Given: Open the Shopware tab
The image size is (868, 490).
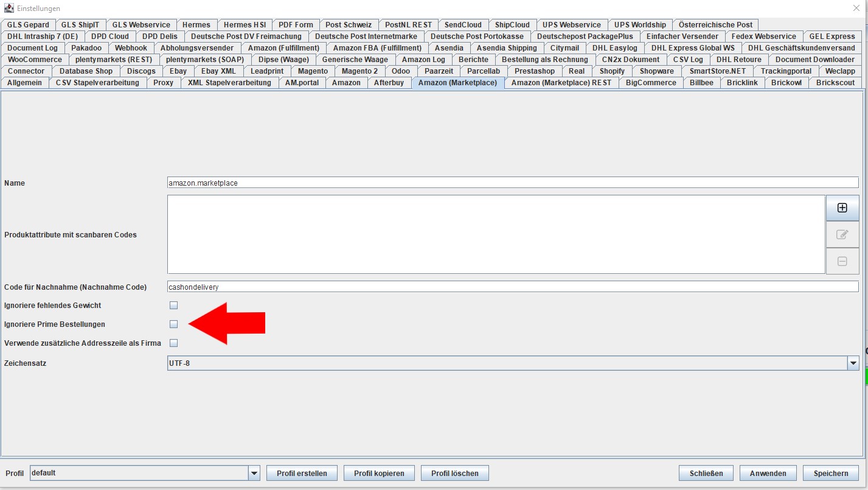Looking at the screenshot, I should click(x=656, y=71).
